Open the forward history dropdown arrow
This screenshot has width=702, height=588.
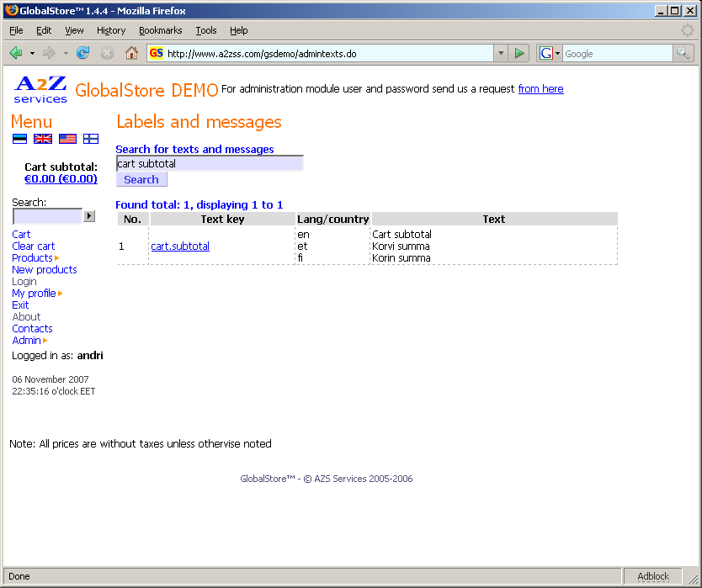pyautogui.click(x=66, y=53)
